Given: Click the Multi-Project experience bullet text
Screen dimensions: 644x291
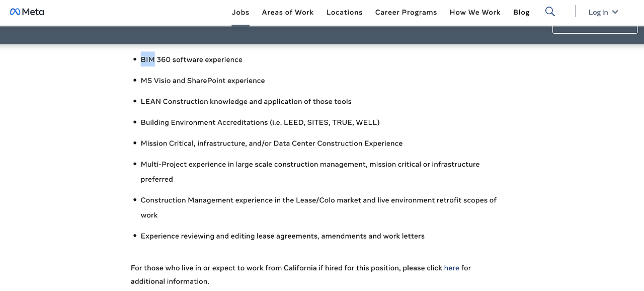Looking at the screenshot, I should click(310, 164).
